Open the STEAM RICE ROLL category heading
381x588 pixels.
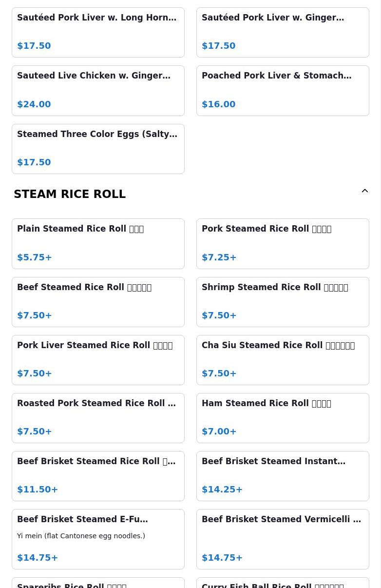tap(70, 194)
